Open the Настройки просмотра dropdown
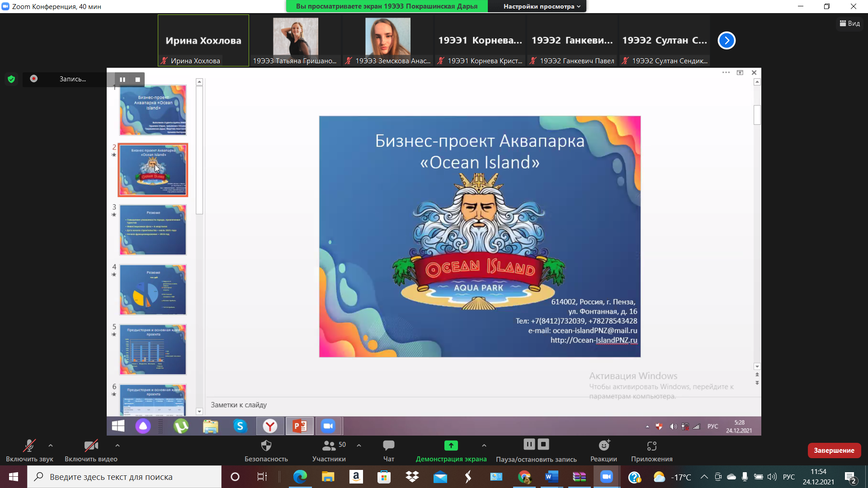 click(x=542, y=6)
